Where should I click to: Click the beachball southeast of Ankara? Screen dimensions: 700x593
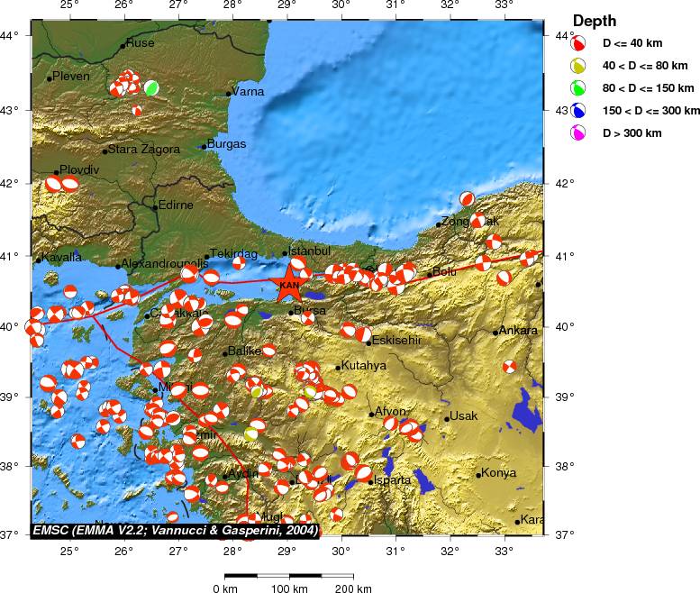coord(510,367)
